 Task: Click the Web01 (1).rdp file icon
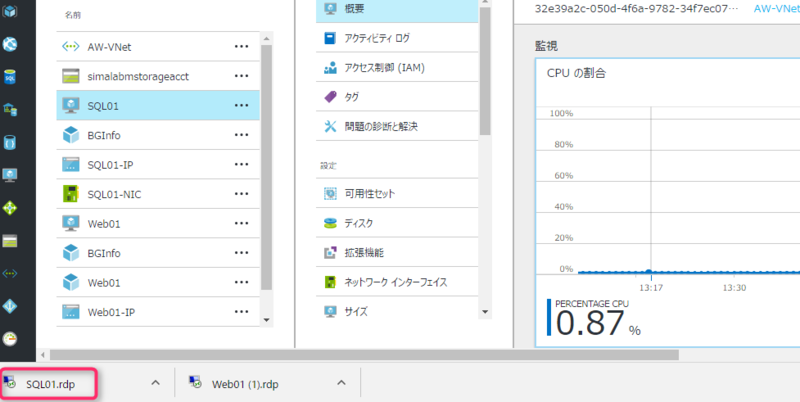pos(195,383)
